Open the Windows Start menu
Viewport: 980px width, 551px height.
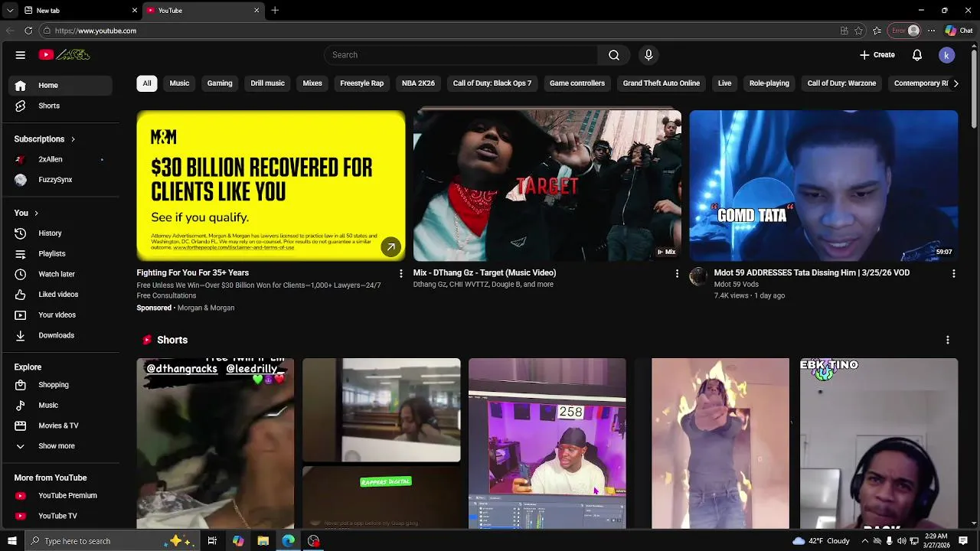tap(11, 541)
